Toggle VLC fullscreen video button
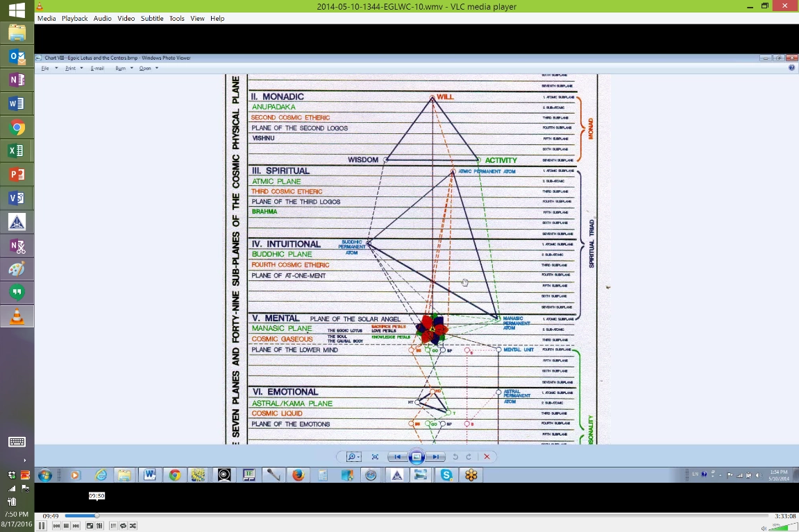Image resolution: width=799 pixels, height=532 pixels. (x=90, y=525)
